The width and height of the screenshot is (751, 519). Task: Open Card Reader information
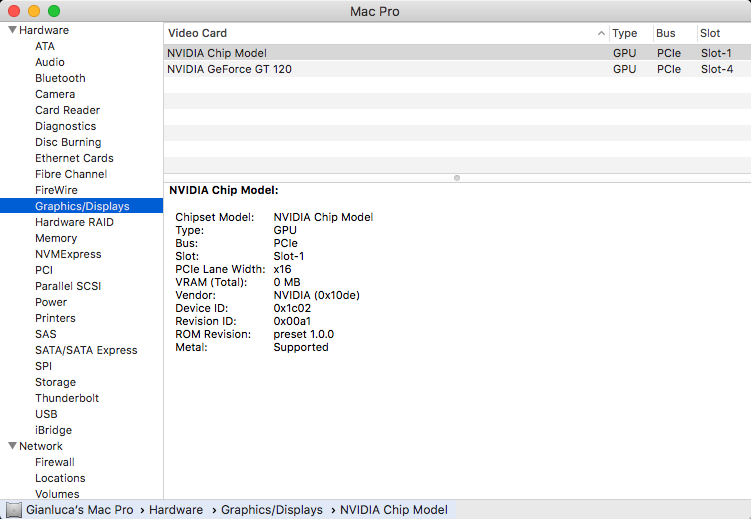[x=68, y=110]
